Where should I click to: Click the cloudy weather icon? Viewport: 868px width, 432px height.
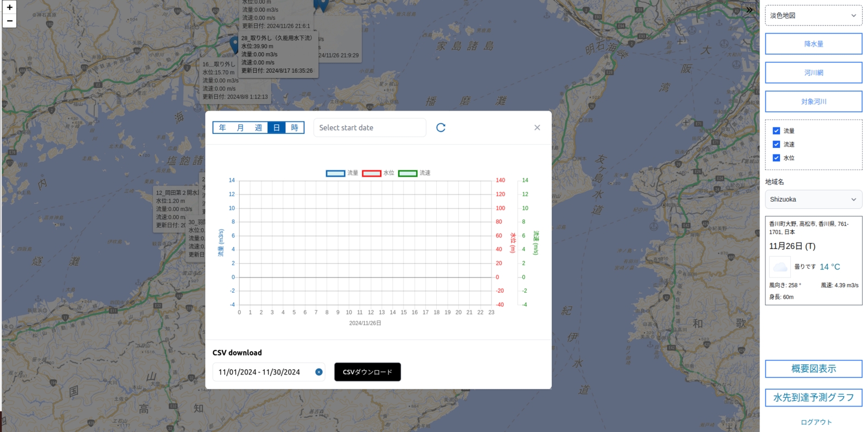(780, 267)
